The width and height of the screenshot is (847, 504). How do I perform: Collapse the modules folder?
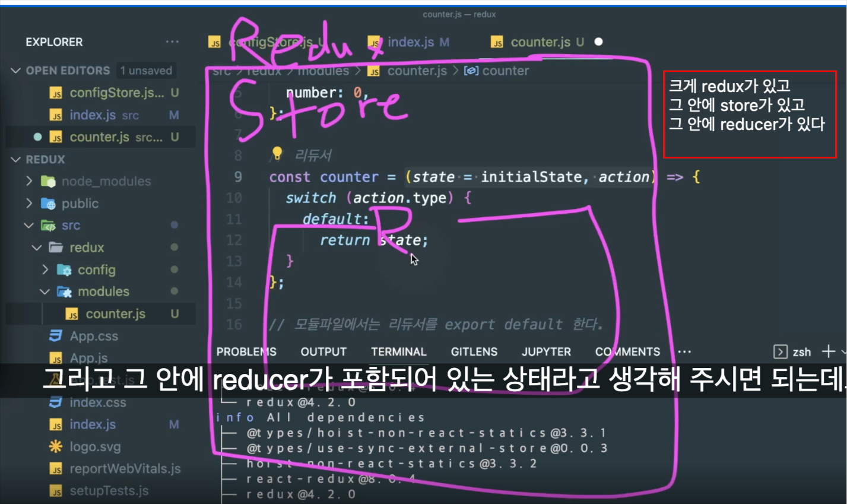click(x=45, y=291)
